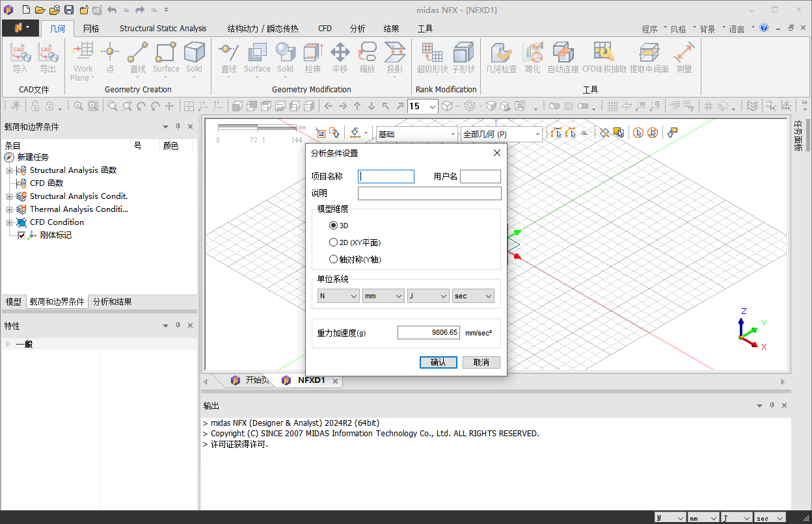The image size is (812, 524).
Task: Click the 说明 description field
Action: click(429, 193)
